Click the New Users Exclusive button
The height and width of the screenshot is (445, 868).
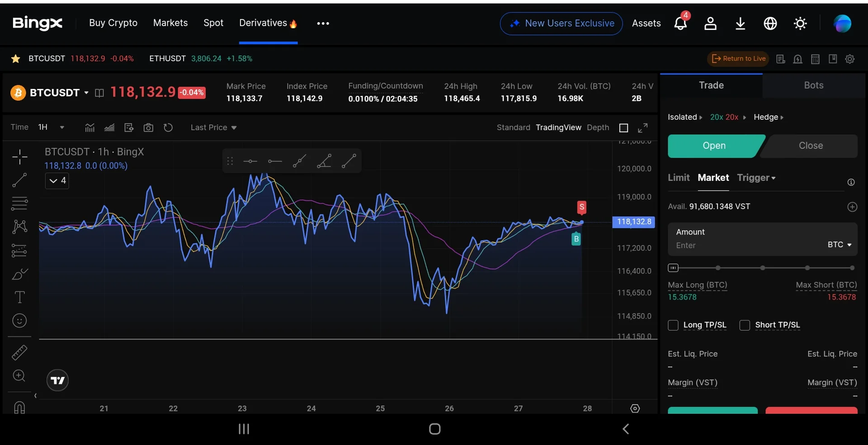click(561, 23)
